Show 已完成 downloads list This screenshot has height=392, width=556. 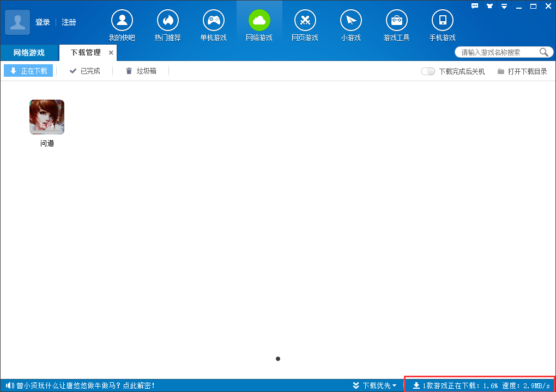(x=84, y=71)
